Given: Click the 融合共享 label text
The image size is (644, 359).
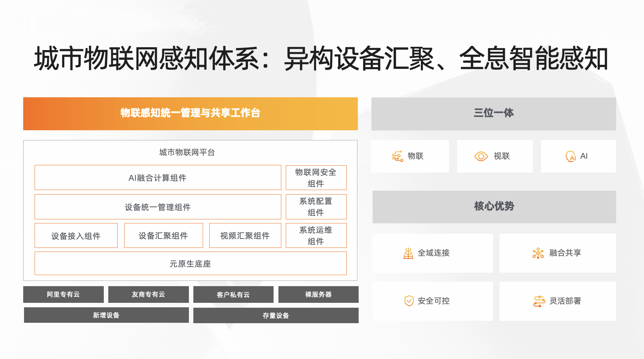Looking at the screenshot, I should click(x=565, y=253).
